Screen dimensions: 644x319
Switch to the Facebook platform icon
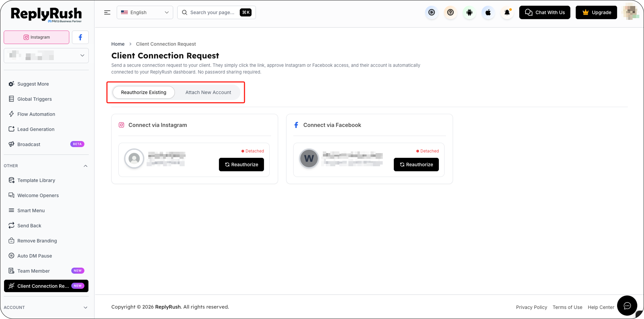tap(80, 37)
